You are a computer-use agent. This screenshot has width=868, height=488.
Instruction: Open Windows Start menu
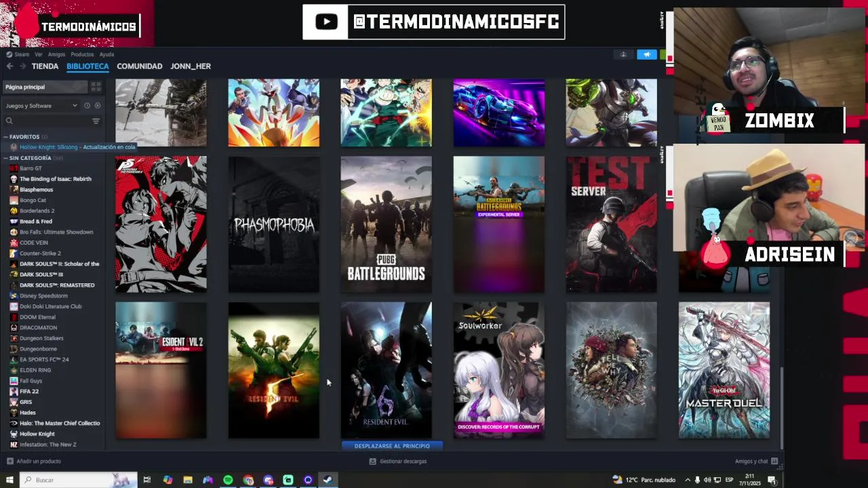coord(9,480)
